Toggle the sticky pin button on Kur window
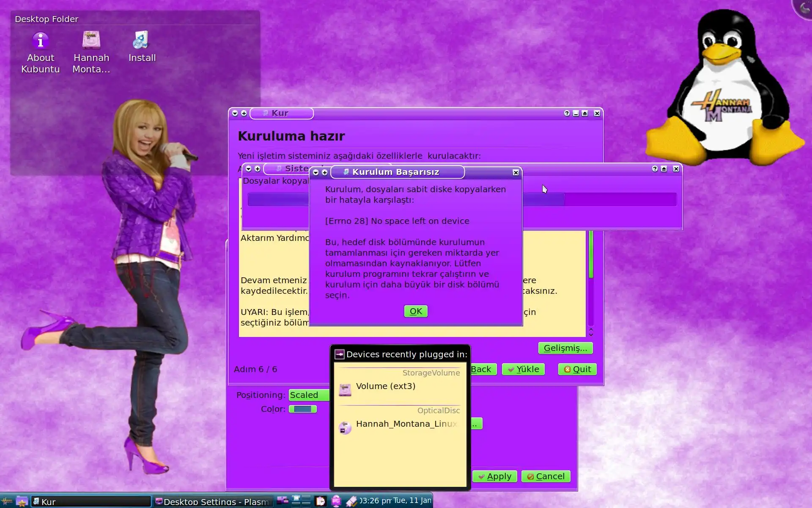This screenshot has height=508, width=812. point(244,113)
